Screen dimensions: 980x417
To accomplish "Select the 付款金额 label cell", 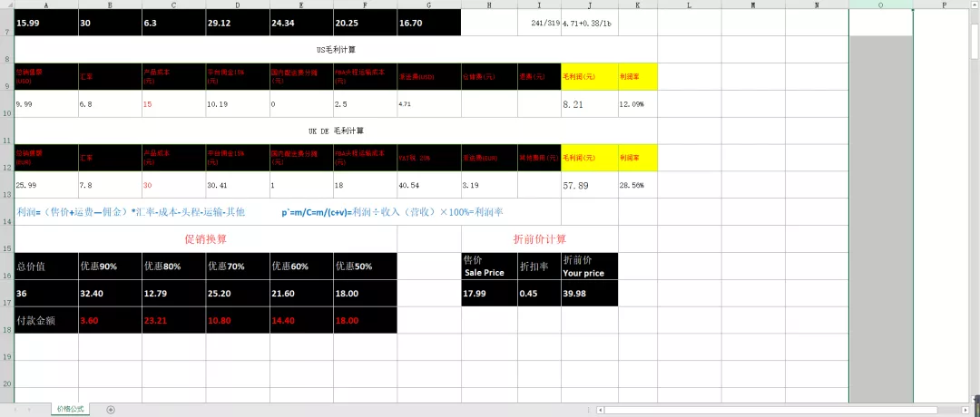I will tap(46, 320).
